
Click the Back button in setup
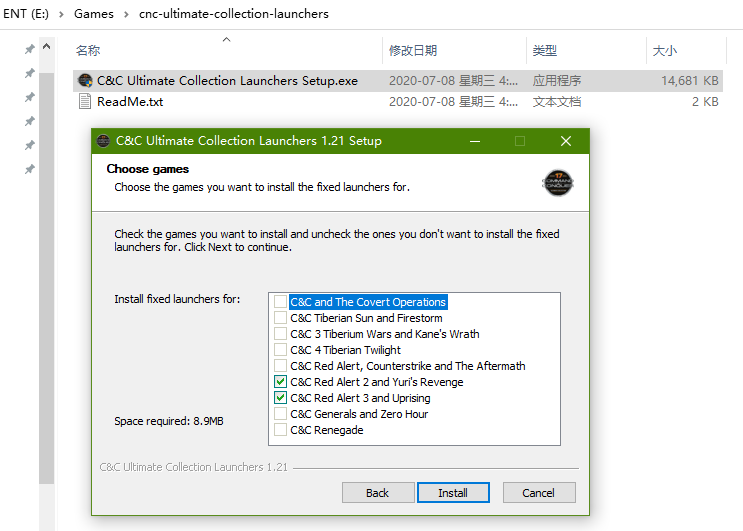378,493
